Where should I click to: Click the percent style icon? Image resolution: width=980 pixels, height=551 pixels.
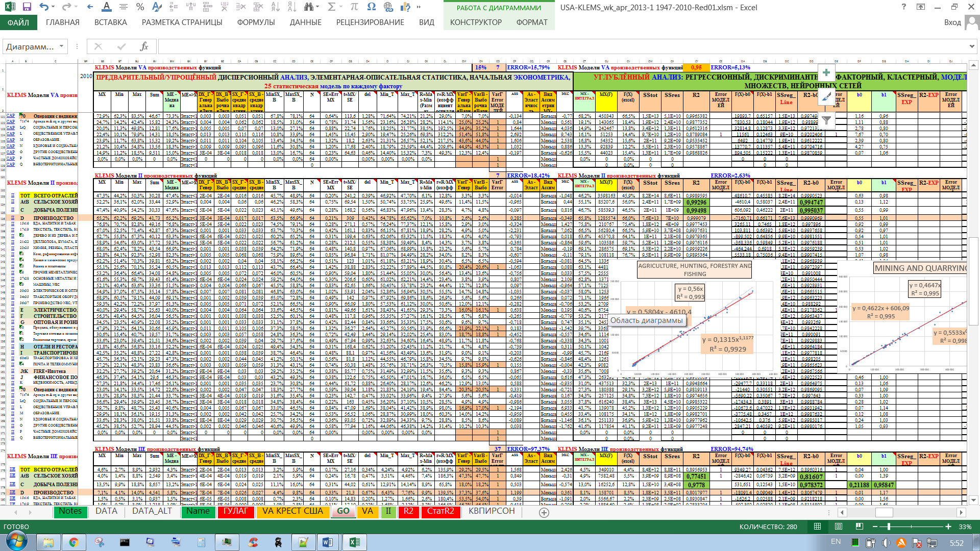pyautogui.click(x=140, y=7)
